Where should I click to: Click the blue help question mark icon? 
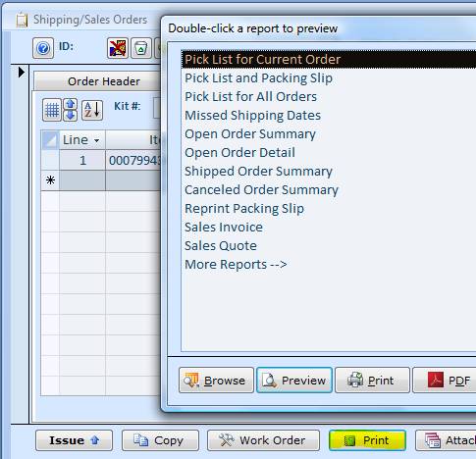point(43,48)
